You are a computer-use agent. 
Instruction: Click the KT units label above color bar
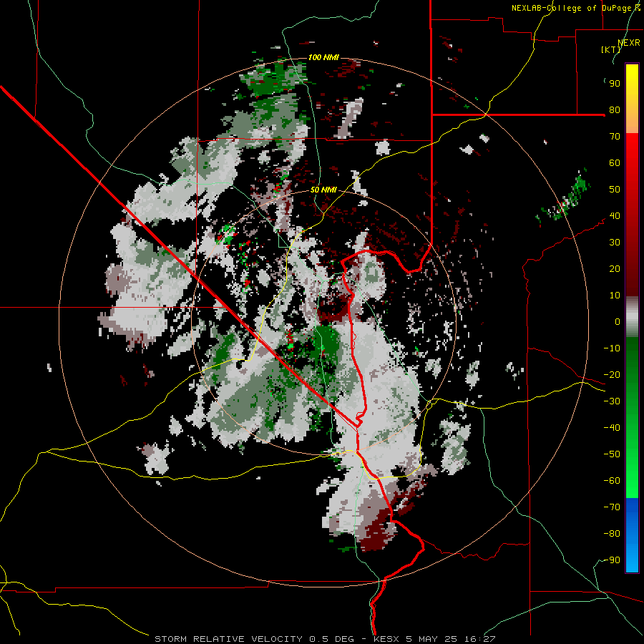(611, 49)
